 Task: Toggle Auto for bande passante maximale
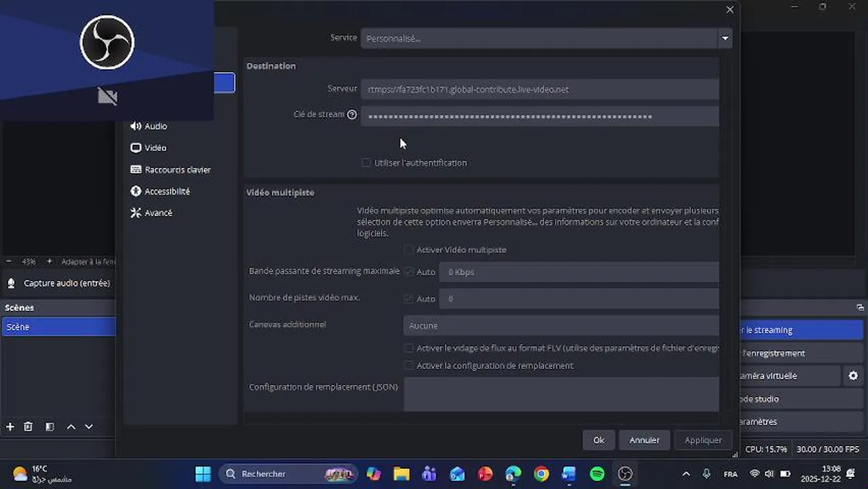[x=408, y=272]
